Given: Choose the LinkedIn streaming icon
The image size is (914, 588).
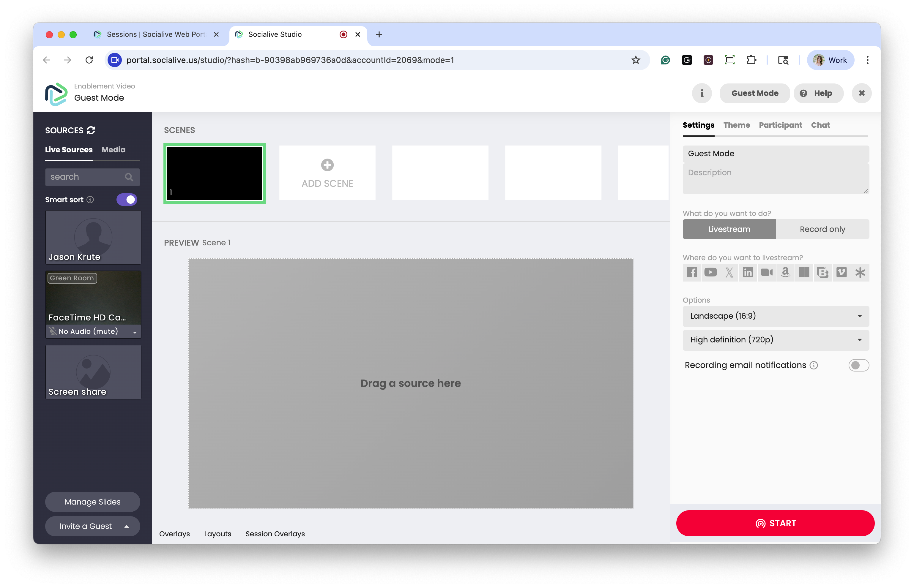Looking at the screenshot, I should point(748,272).
